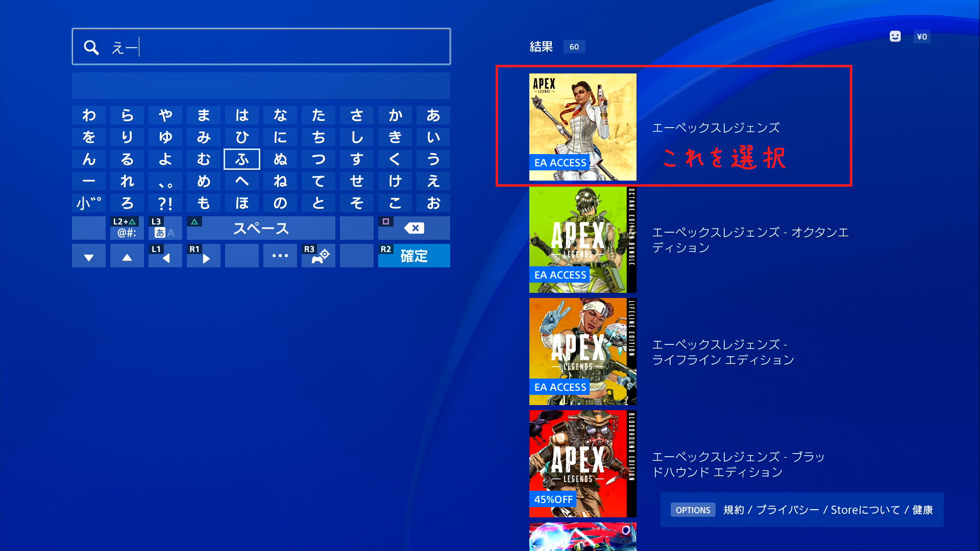Move cursor right with R1 key

[204, 256]
